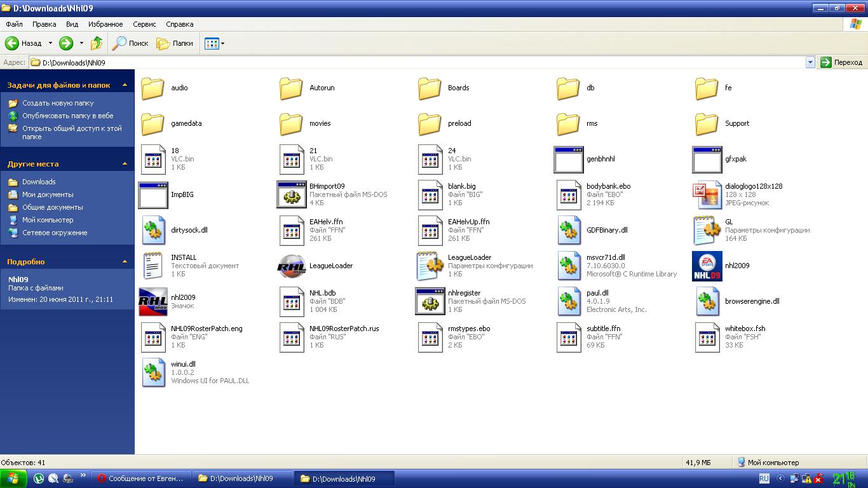Click the Up one folder toolbar icon
Viewport: 868px width, 488px height.
click(x=97, y=43)
